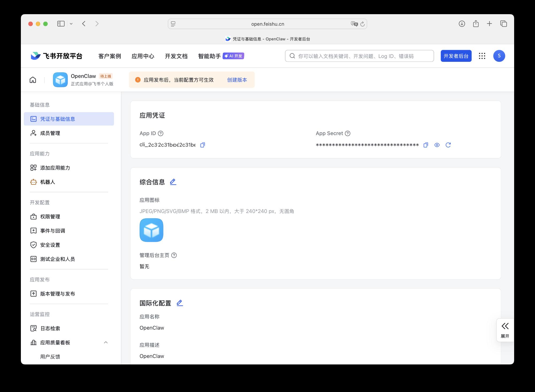Toggle the Safari sidebar panel
535x392 pixels.
click(x=61, y=24)
